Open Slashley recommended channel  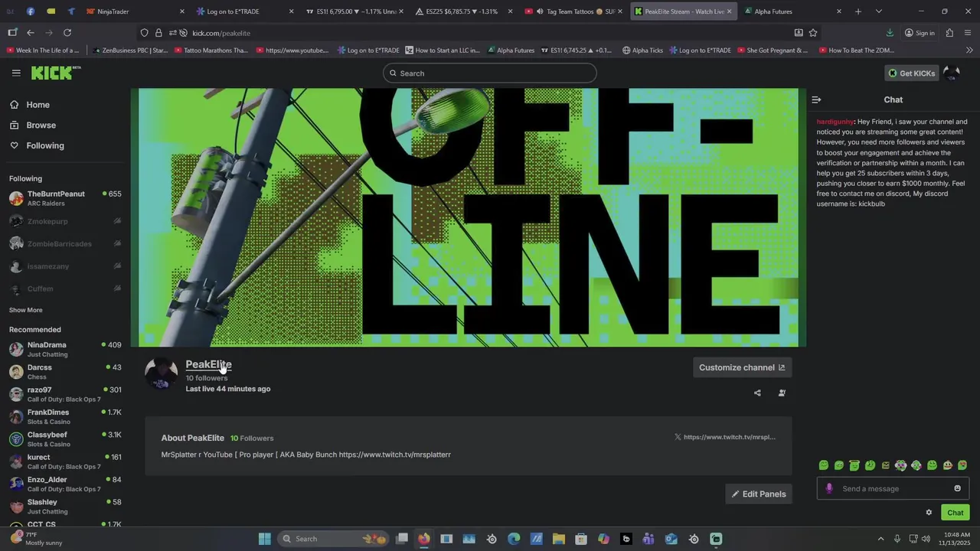point(65,507)
